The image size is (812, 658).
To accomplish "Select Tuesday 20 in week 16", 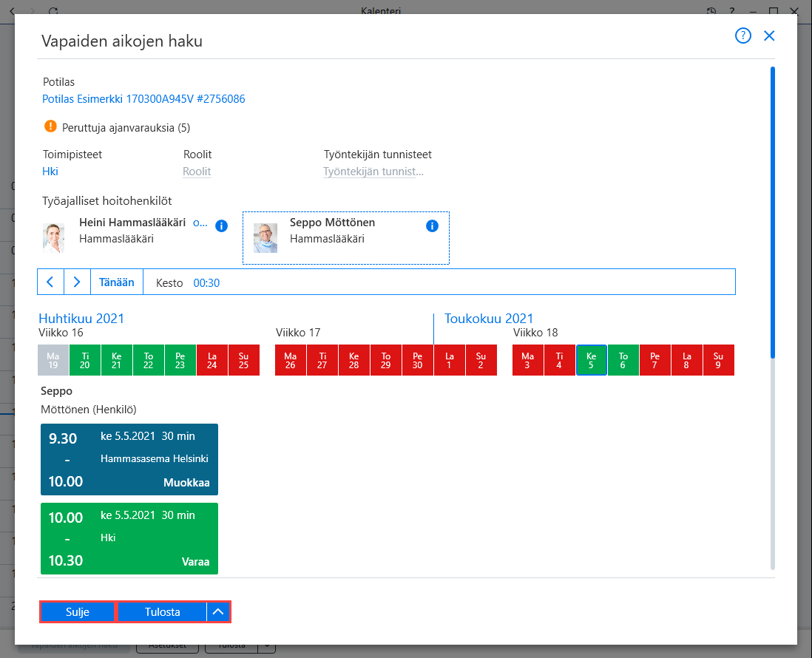I will (85, 360).
